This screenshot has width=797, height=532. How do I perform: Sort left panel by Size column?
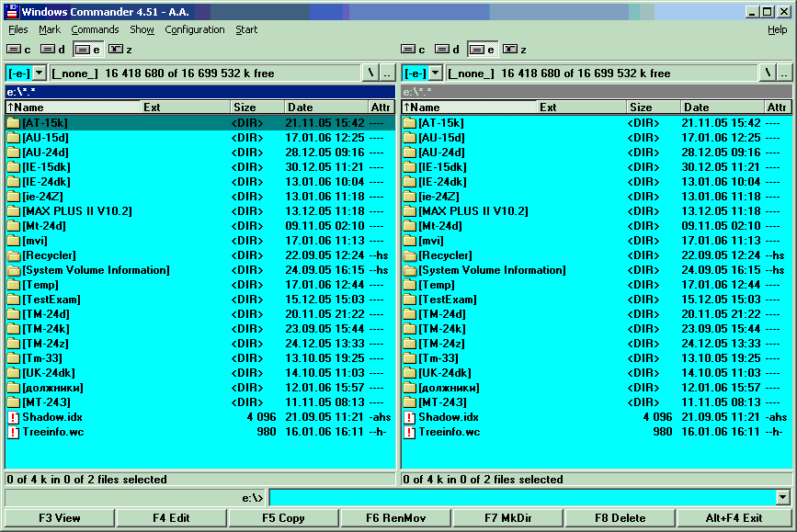point(257,108)
